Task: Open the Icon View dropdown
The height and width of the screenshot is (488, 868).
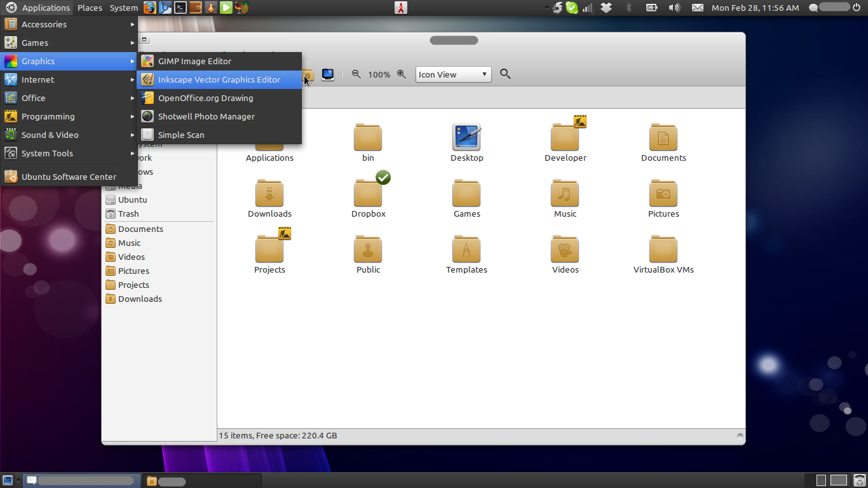Action: (x=454, y=74)
